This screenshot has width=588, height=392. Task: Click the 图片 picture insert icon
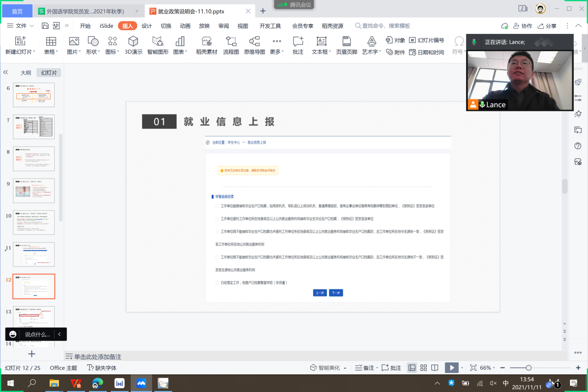74,41
